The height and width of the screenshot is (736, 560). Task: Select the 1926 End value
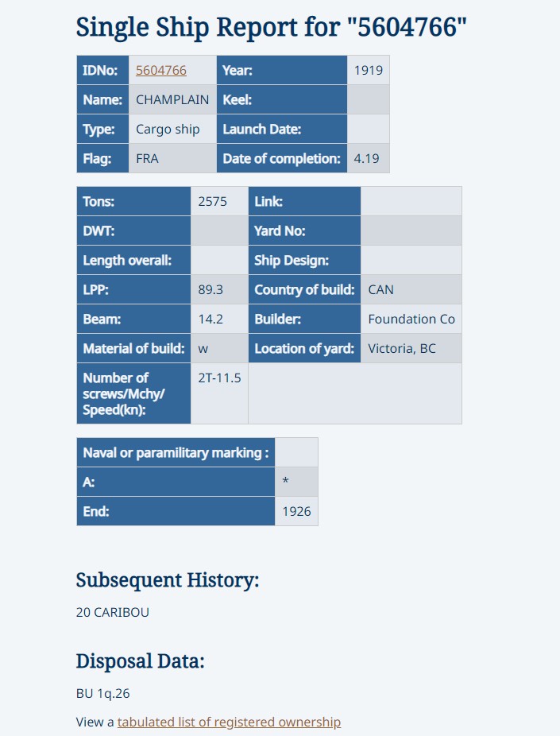296,511
